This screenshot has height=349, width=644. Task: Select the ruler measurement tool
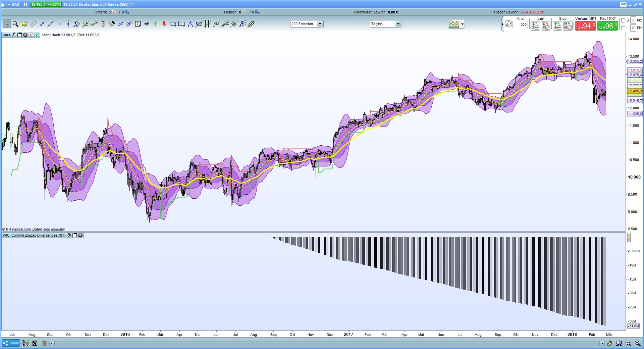(33, 24)
